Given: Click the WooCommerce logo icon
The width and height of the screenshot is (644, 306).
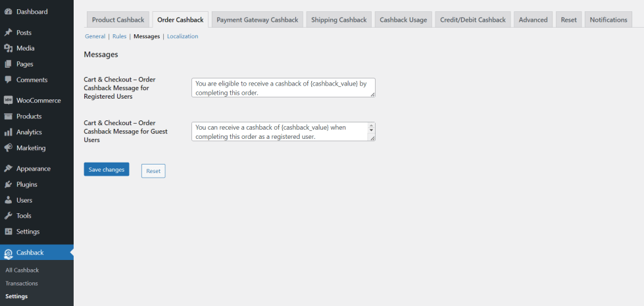Looking at the screenshot, I should tap(8, 101).
